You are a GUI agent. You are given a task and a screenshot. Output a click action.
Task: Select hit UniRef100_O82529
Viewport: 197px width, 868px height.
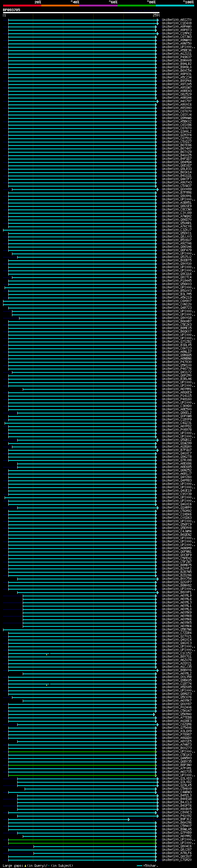pyautogui.click(x=176, y=94)
